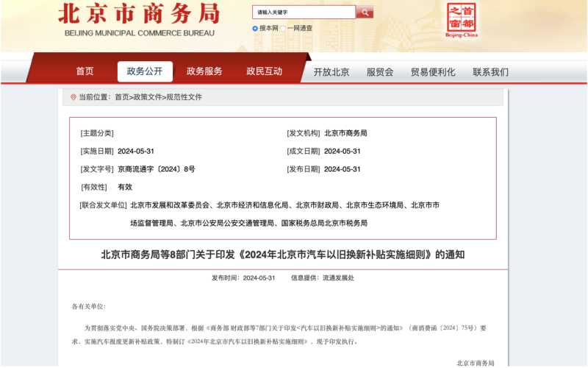Click the 实施日期 value 2024-05-31
The image size is (588, 368).
136,152
